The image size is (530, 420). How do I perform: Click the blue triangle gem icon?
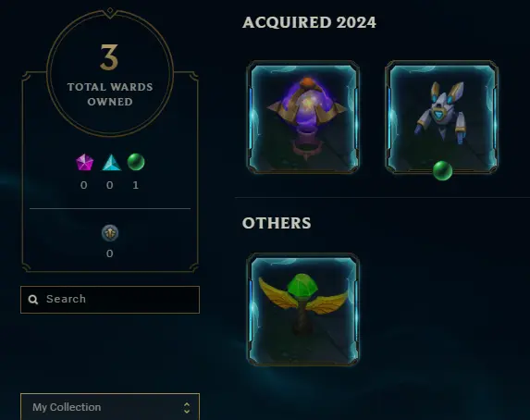click(x=112, y=162)
